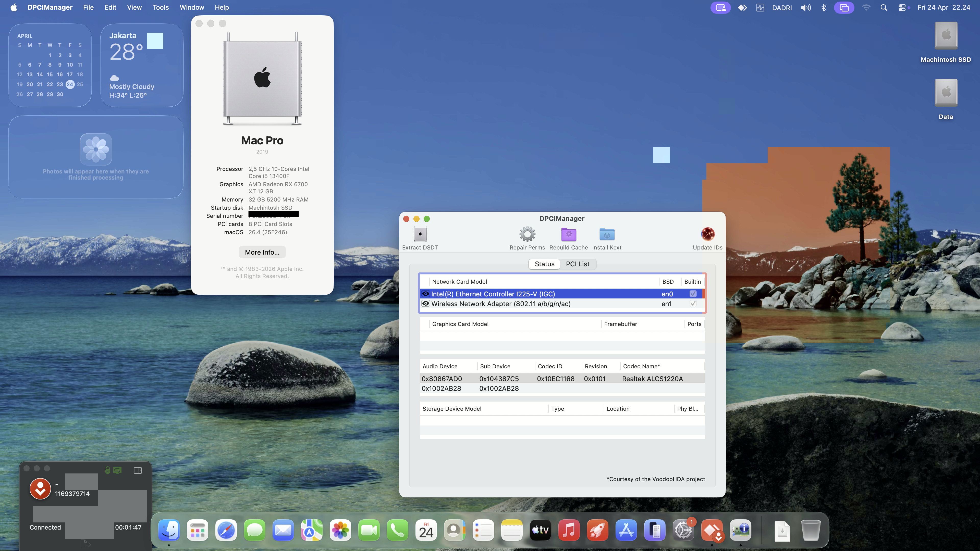Toggle sidebar icon in AnyDesk session panel

[138, 470]
